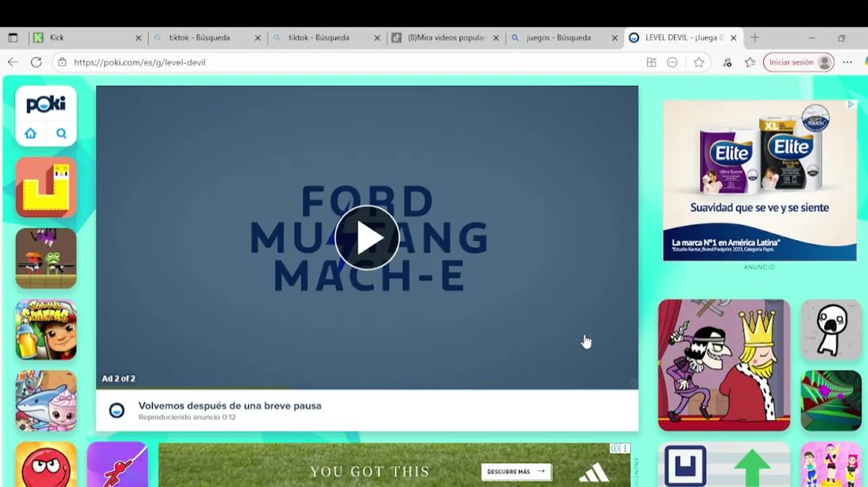
Task: Open browser settings three-dots menu
Action: click(x=847, y=62)
